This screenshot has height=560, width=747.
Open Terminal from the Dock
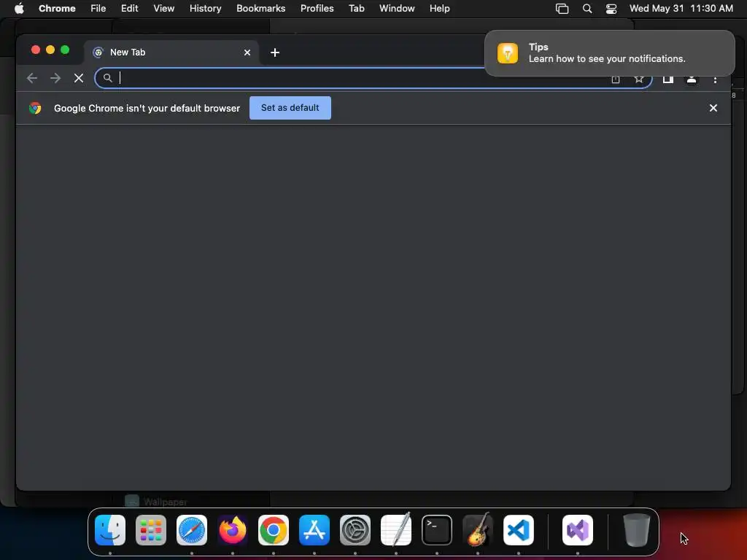(437, 530)
